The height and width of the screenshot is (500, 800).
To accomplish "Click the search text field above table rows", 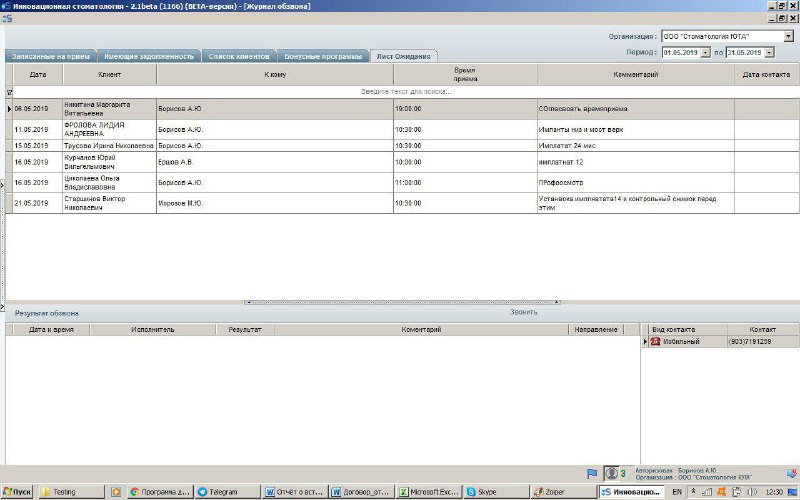I will click(x=405, y=91).
